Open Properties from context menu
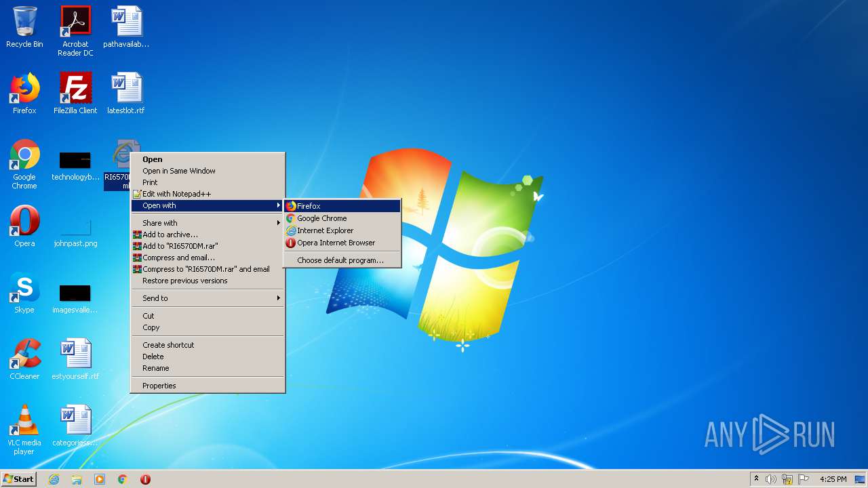Screen dimensions: 868x488 pos(208,386)
